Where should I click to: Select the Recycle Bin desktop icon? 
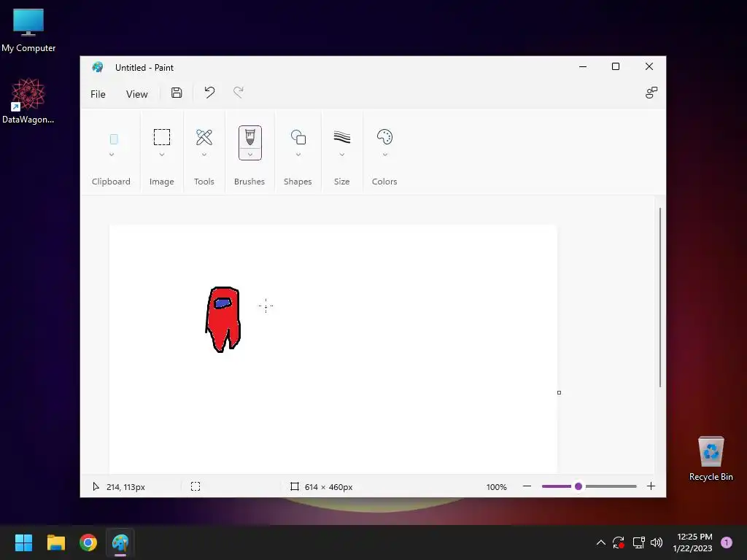(x=711, y=459)
